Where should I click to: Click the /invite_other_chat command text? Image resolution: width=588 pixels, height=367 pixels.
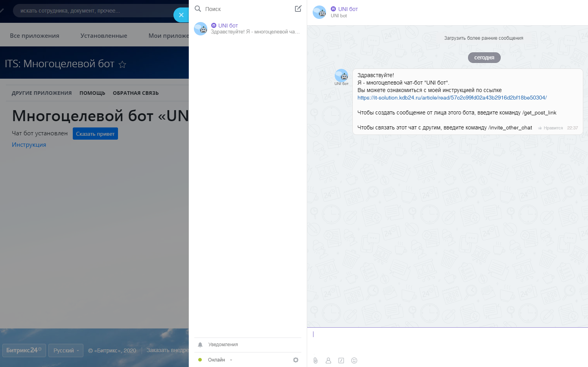[x=510, y=127]
